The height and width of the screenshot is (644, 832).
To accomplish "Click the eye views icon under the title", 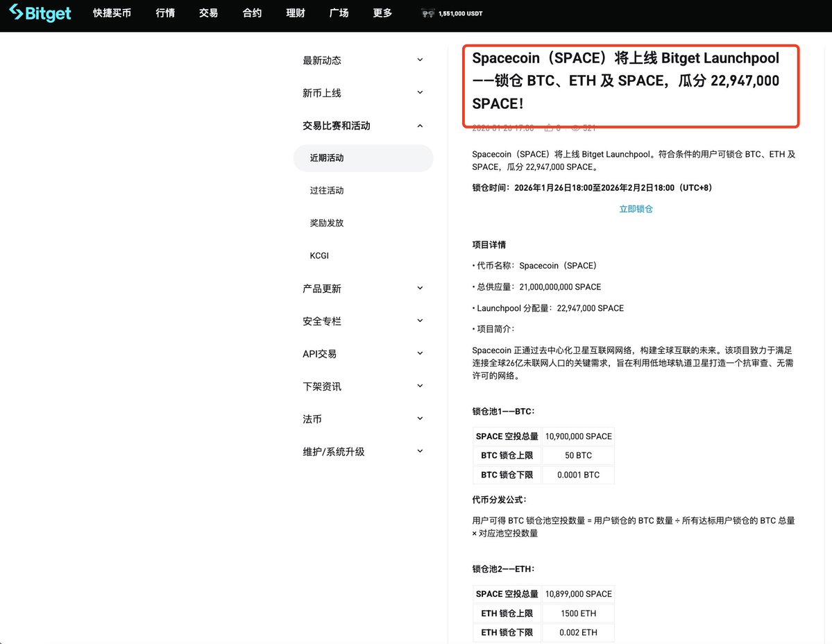I will coord(576,128).
